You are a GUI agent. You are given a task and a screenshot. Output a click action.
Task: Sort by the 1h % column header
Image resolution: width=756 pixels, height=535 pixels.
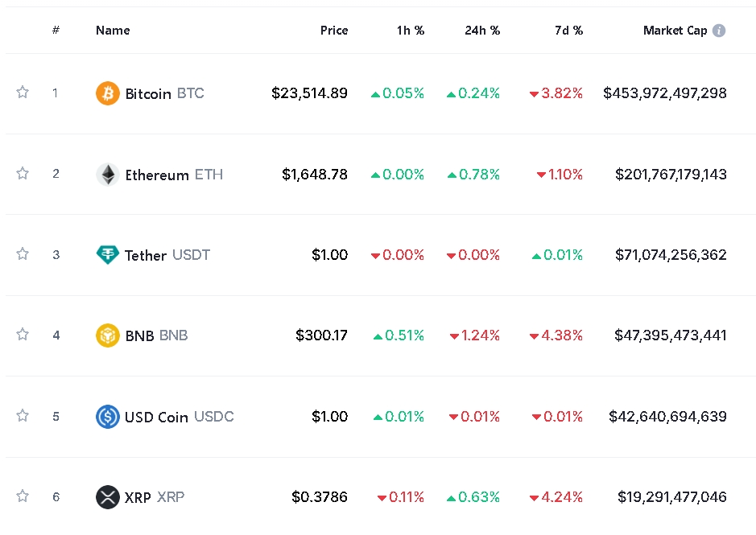(x=410, y=31)
